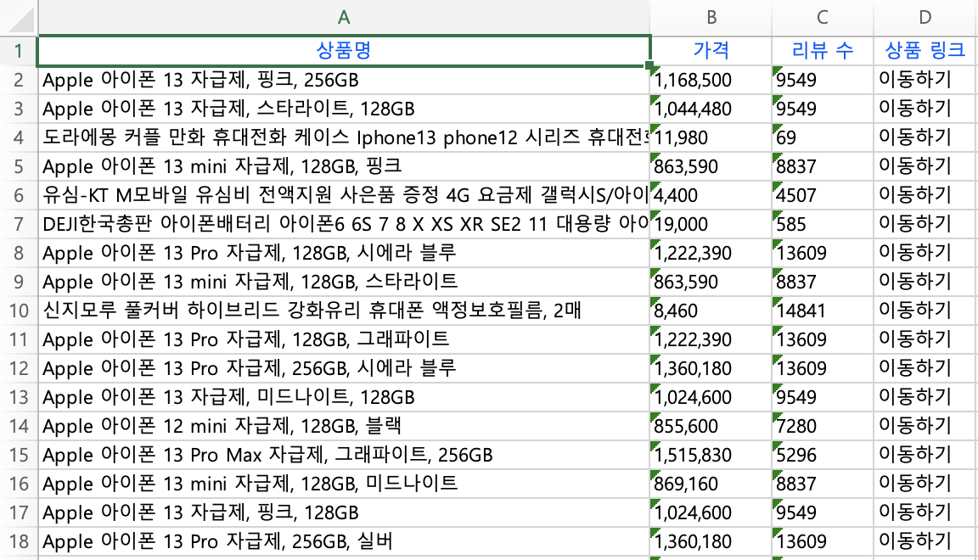Select price cell 8,460

click(711, 310)
